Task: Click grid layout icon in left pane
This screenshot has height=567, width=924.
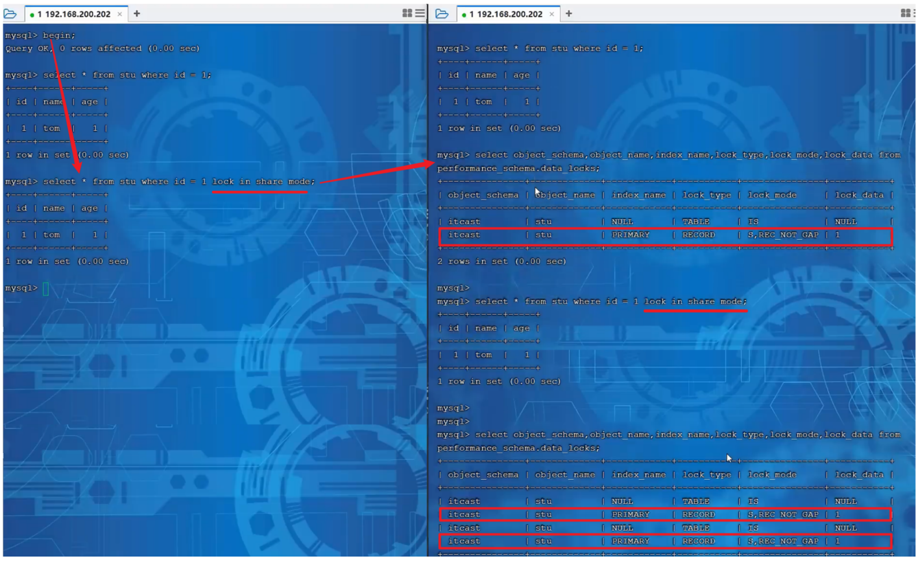Action: (x=407, y=13)
